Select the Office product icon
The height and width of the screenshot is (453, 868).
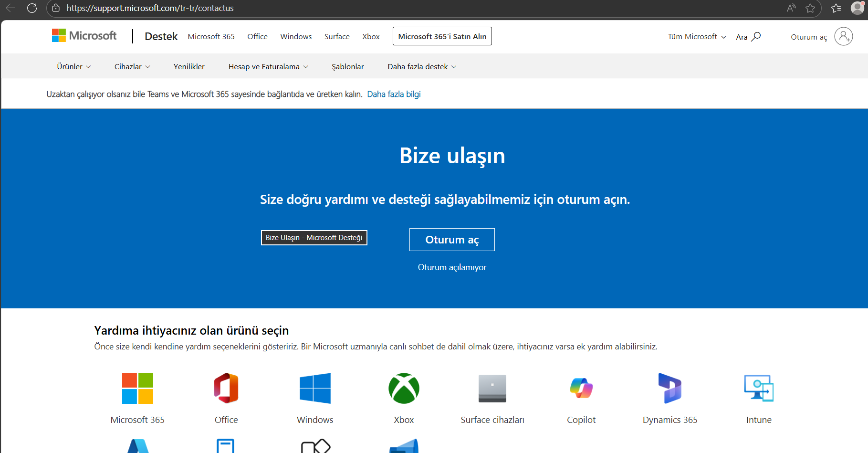tap(226, 388)
